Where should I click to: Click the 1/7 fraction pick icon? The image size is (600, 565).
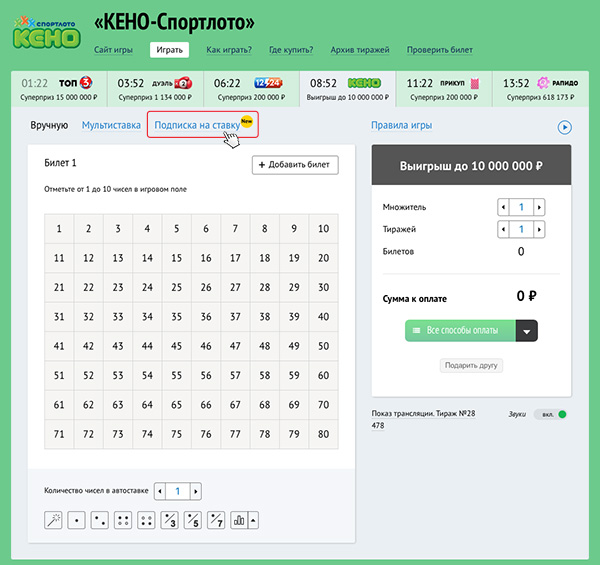(215, 520)
